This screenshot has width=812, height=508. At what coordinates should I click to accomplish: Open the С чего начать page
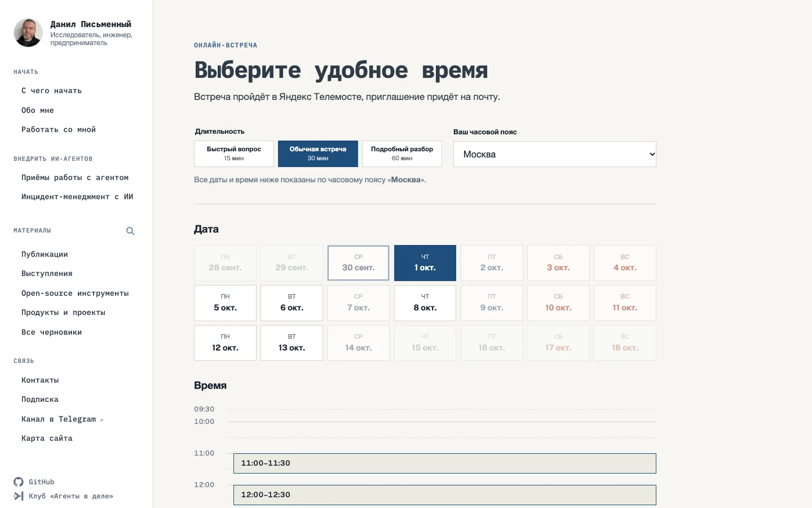[51, 91]
